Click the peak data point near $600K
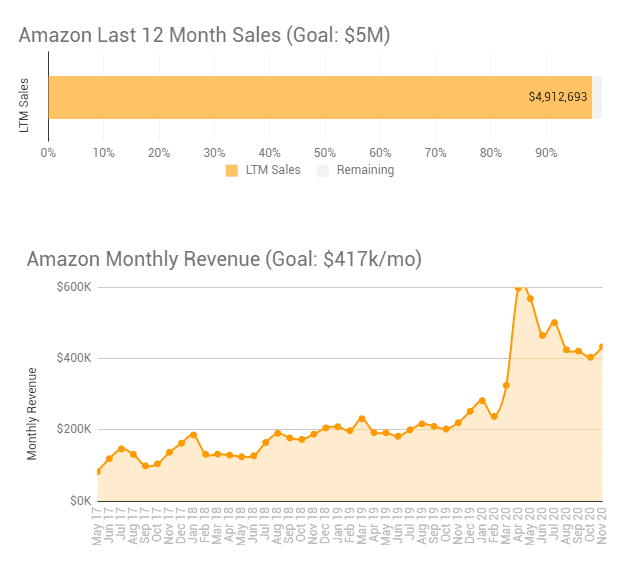The width and height of the screenshot is (629, 563). point(518,288)
